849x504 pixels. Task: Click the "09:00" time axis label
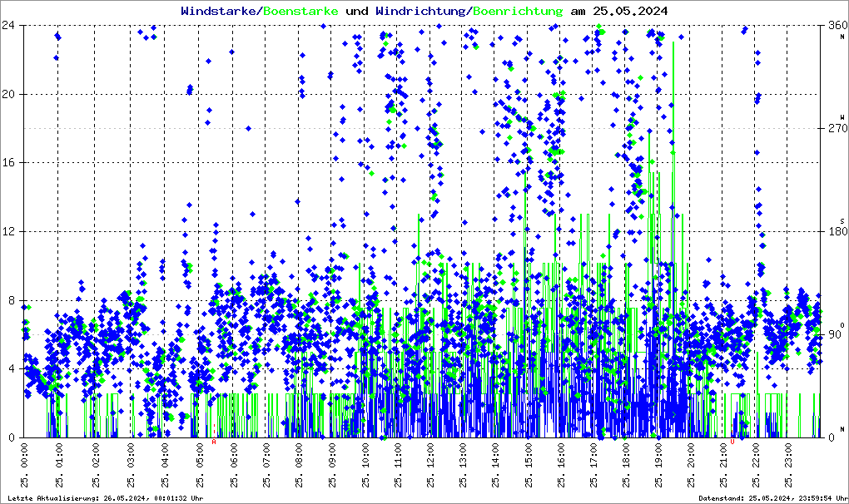332,455
